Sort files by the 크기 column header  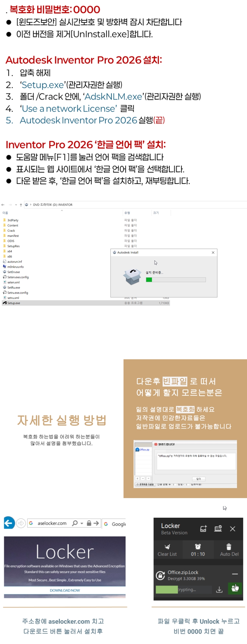[156, 213]
